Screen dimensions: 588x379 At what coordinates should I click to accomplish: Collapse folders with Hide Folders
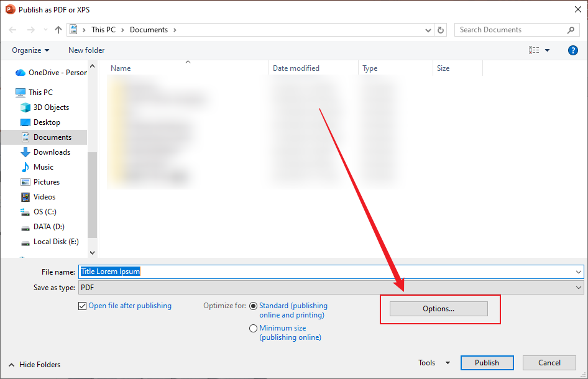click(x=33, y=364)
